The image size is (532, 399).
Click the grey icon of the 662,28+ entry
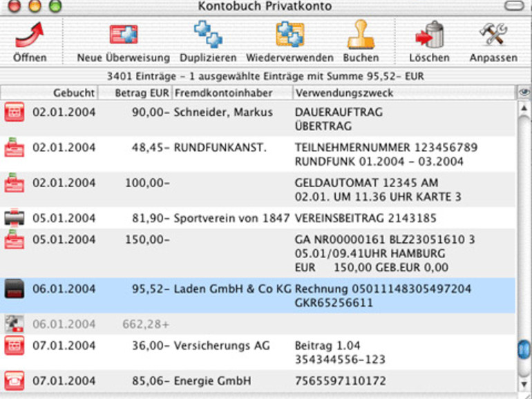[15, 324]
